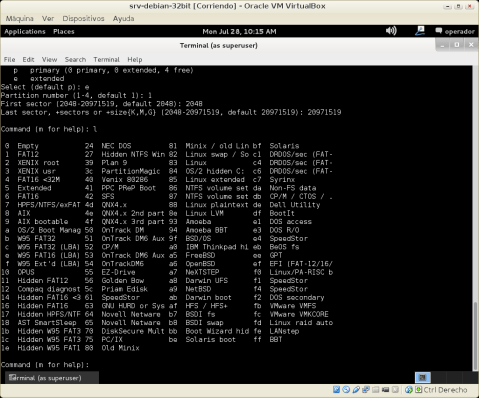Click the '82 Linux swap / So' entry
Image resolution: width=479 pixels, height=398 pixels.
pos(209,154)
